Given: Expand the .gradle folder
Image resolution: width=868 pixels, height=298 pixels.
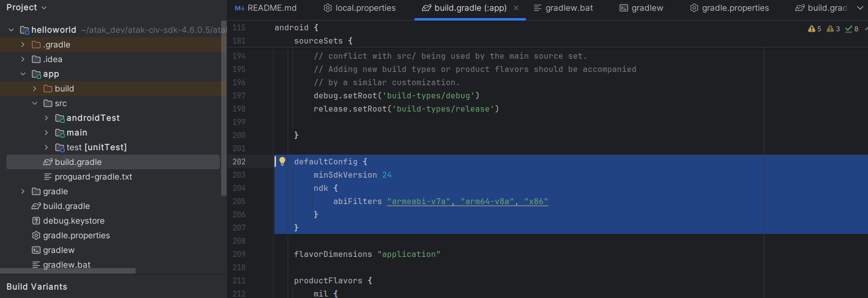Looking at the screenshot, I should (23, 45).
